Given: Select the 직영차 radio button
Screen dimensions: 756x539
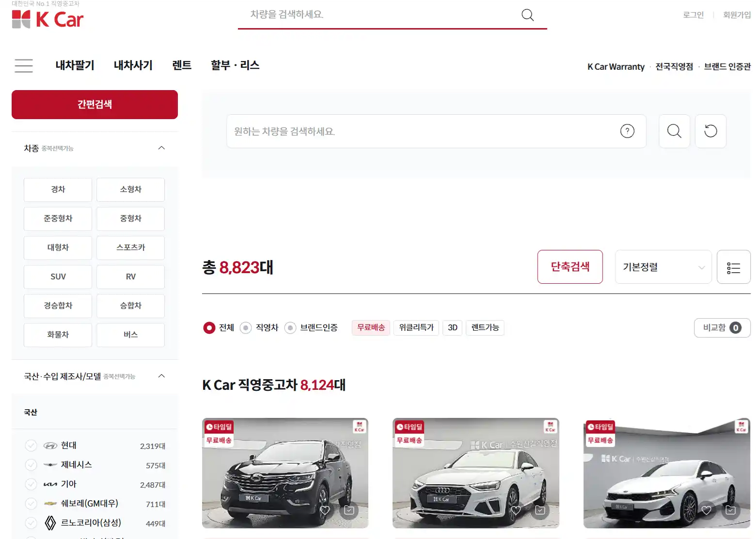Looking at the screenshot, I should (x=246, y=328).
